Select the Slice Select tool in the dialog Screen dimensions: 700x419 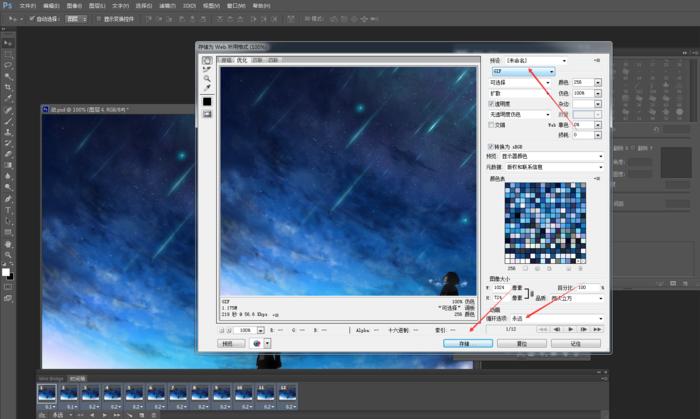pyautogui.click(x=207, y=69)
